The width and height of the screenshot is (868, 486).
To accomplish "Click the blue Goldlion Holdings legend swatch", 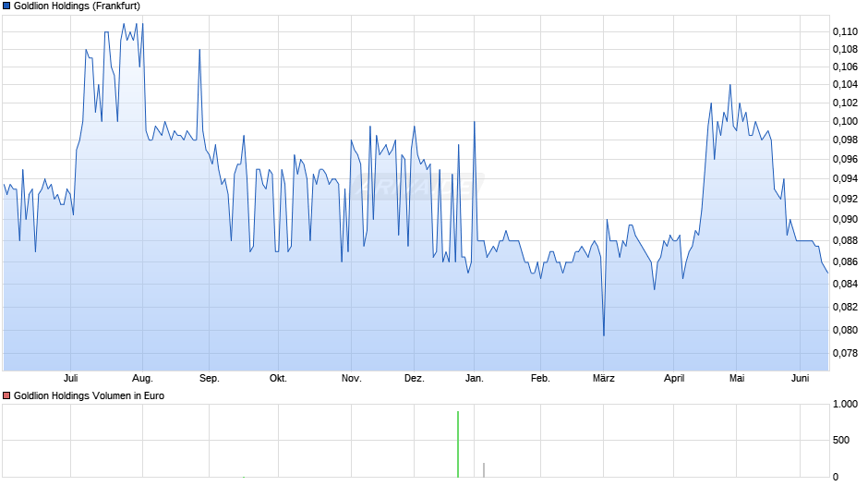I will click(6, 6).
